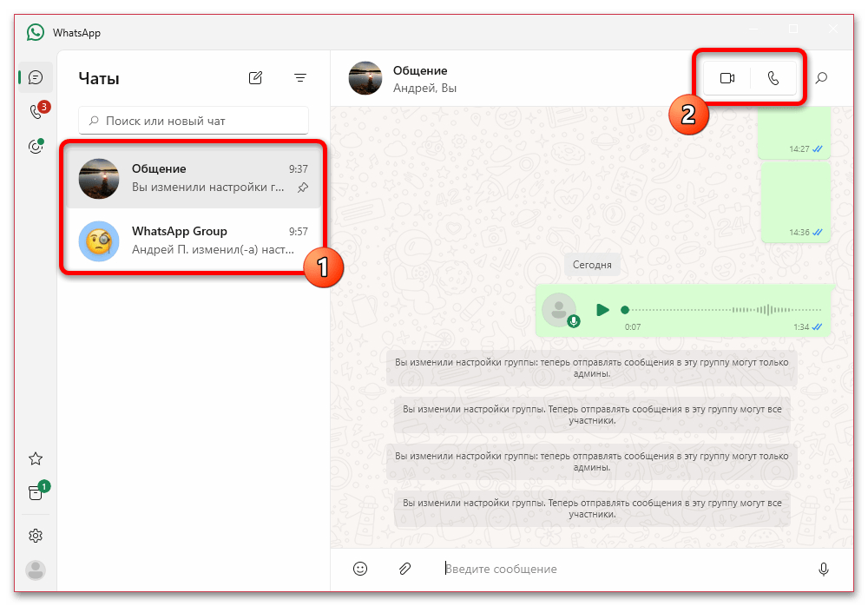Open the WhatsApp Group chat
The height and width of the screenshot is (606, 868).
pyautogui.click(x=194, y=240)
